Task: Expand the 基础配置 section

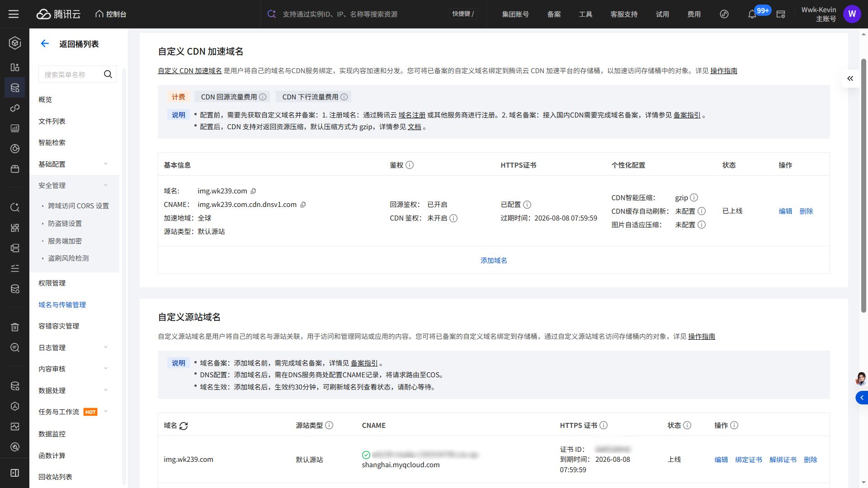Action: [x=74, y=164]
